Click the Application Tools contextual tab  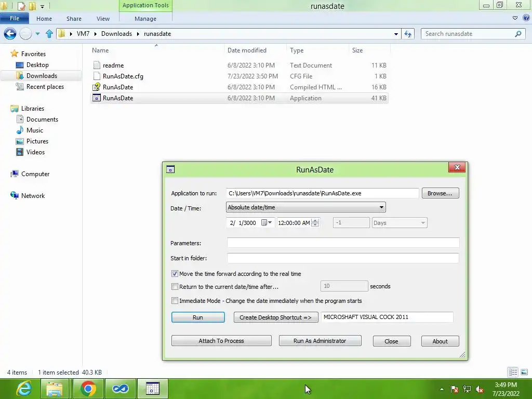tap(145, 5)
